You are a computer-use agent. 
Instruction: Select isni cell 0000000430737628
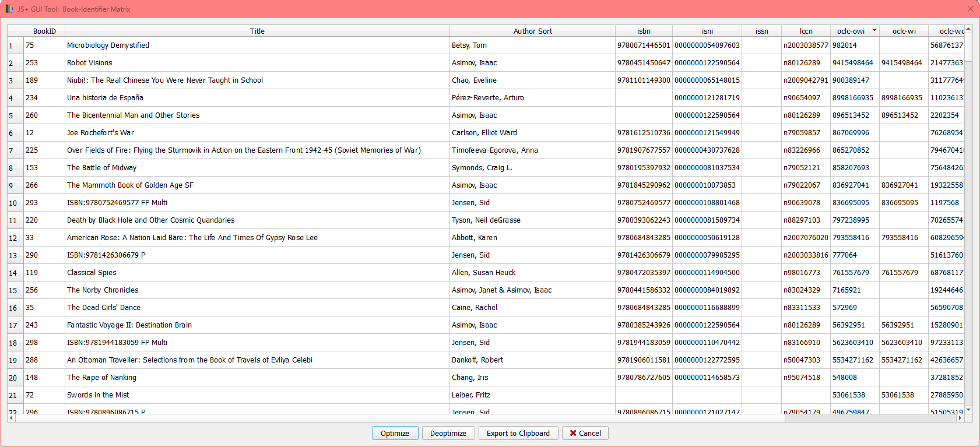pyautogui.click(x=707, y=150)
